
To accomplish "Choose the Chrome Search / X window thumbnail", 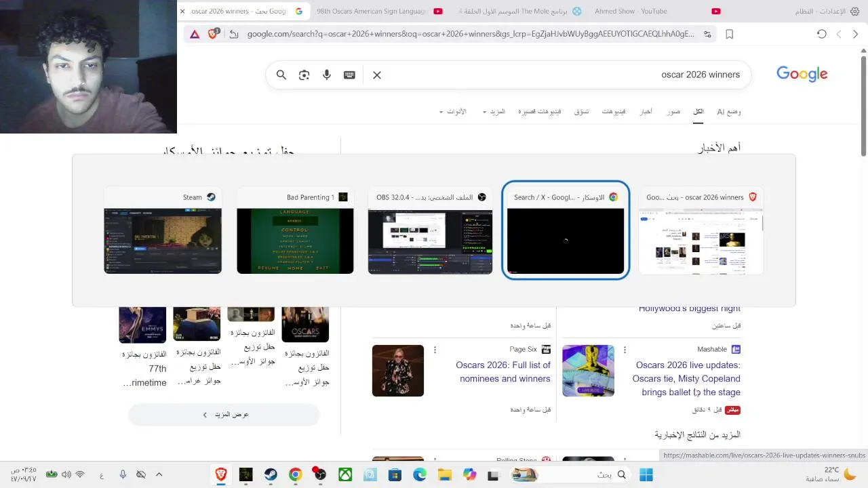I will (566, 230).
